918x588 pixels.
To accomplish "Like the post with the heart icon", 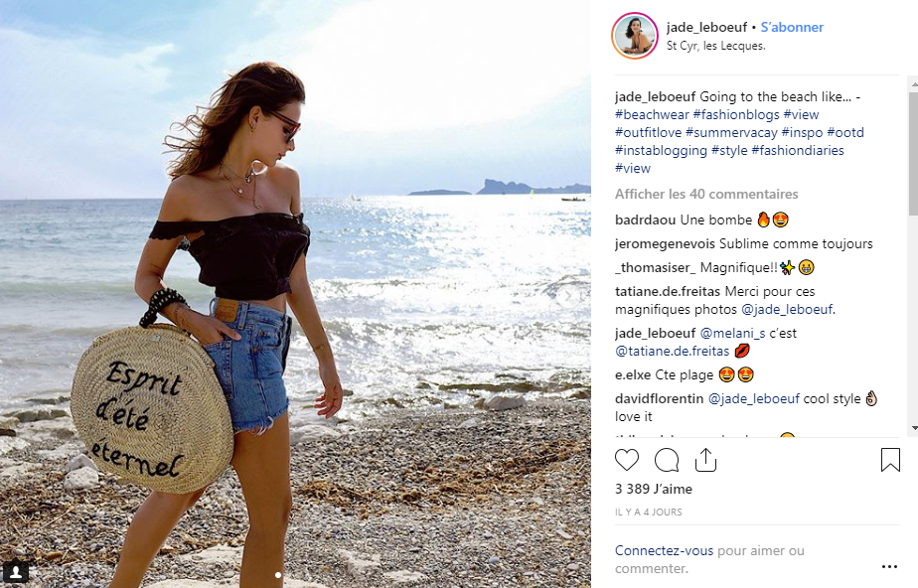I will point(627,460).
